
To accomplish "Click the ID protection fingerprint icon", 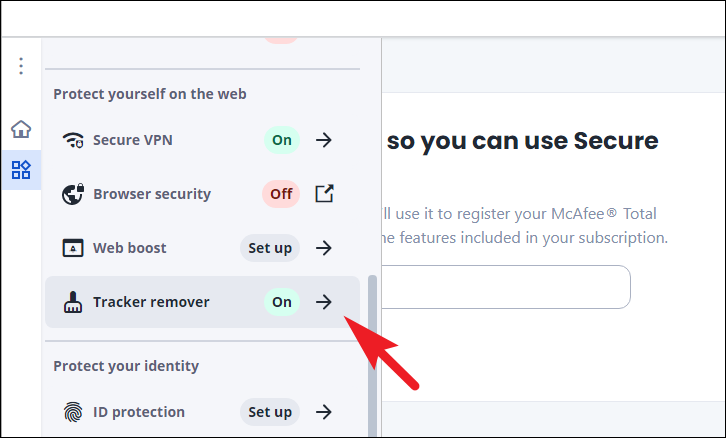I will click(x=73, y=412).
